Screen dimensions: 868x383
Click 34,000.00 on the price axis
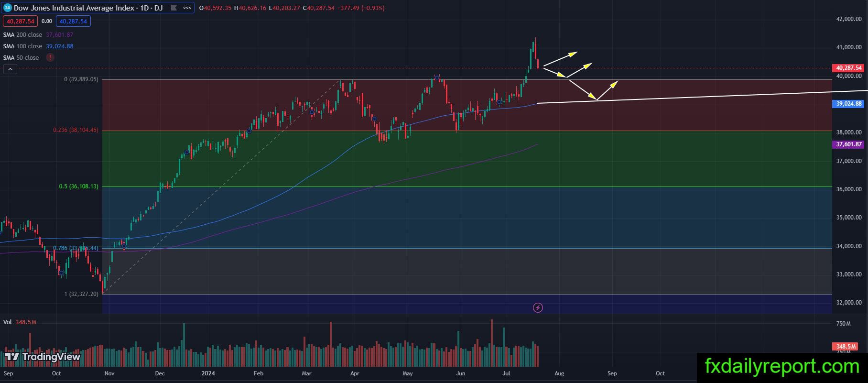coord(849,246)
